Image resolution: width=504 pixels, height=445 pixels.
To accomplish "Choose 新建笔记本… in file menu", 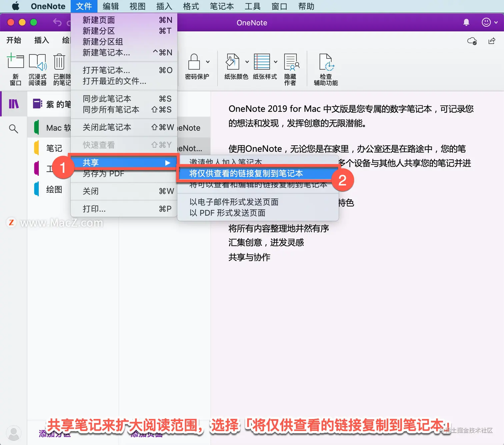I will 124,52.
